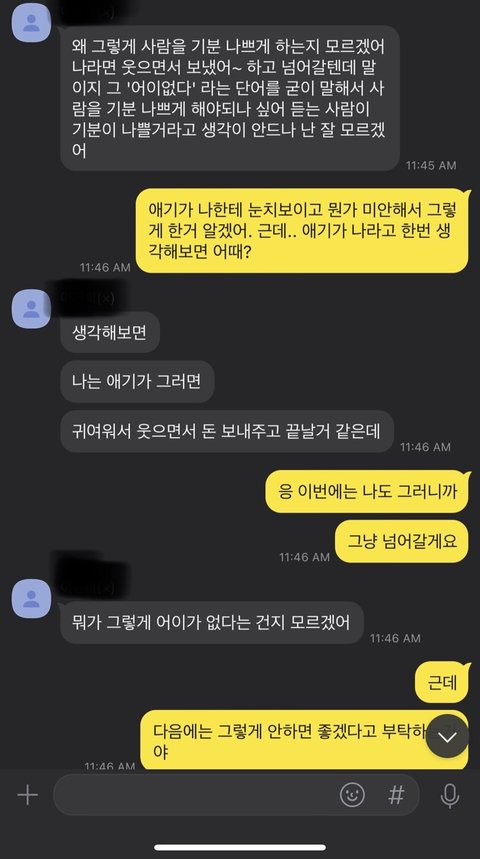Select the long gray message about '어이없다'

(230, 99)
